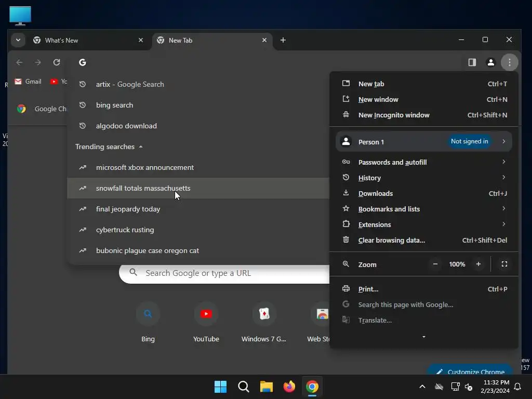This screenshot has height=399, width=532.
Task: Open the notification bell in taskbar
Action: coord(518,387)
